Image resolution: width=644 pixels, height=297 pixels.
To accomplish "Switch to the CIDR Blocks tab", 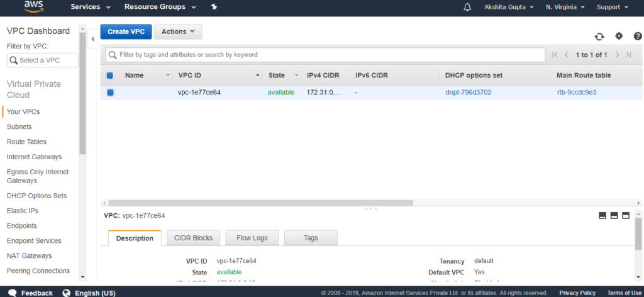I will pos(194,238).
